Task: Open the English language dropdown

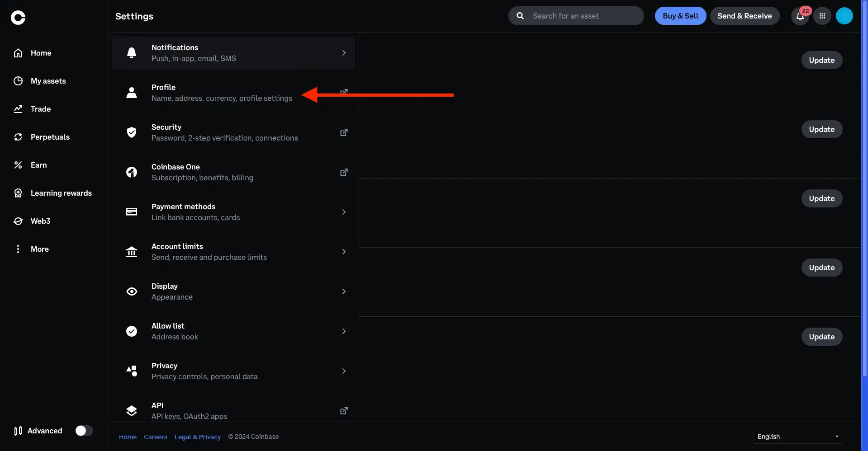Action: (798, 437)
